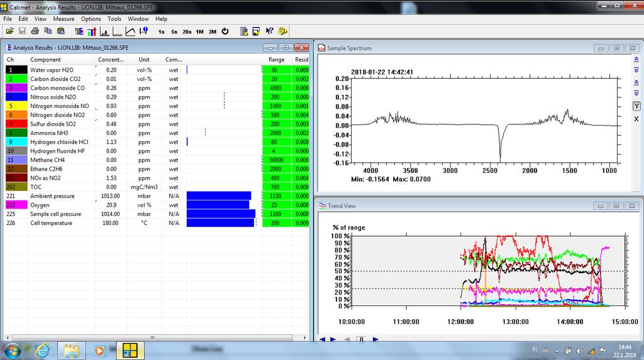This screenshot has width=644, height=360.
Task: Click the Paste clipboard toolbar icon
Action: pyautogui.click(x=61, y=31)
